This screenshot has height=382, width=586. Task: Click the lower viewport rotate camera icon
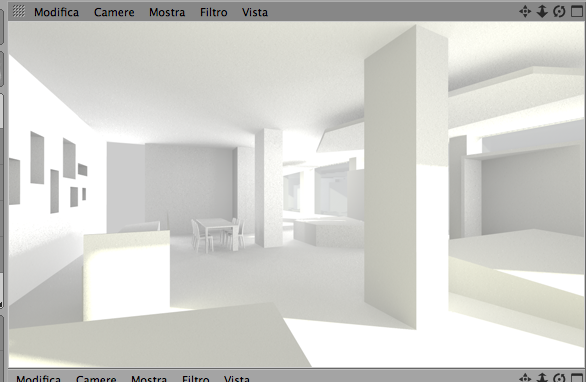tap(559, 378)
